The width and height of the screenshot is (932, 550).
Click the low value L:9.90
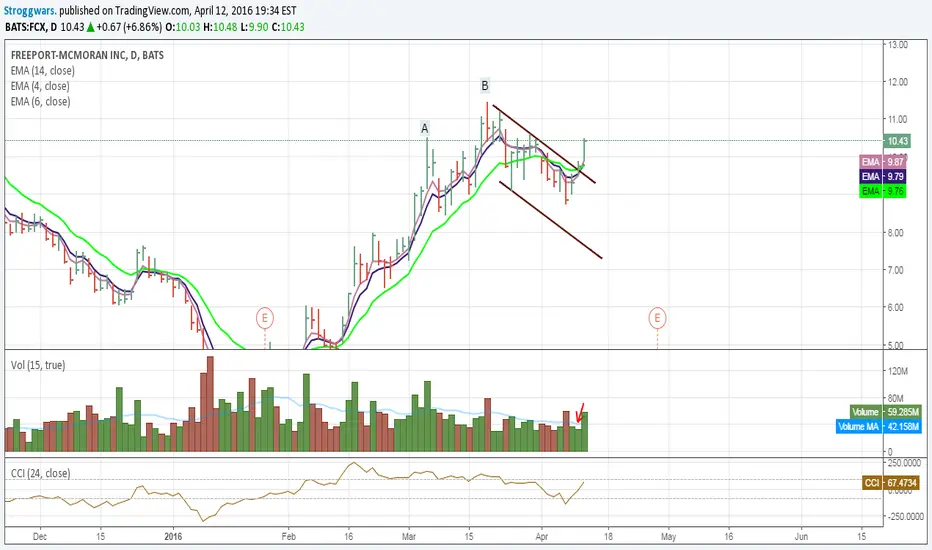tap(254, 27)
